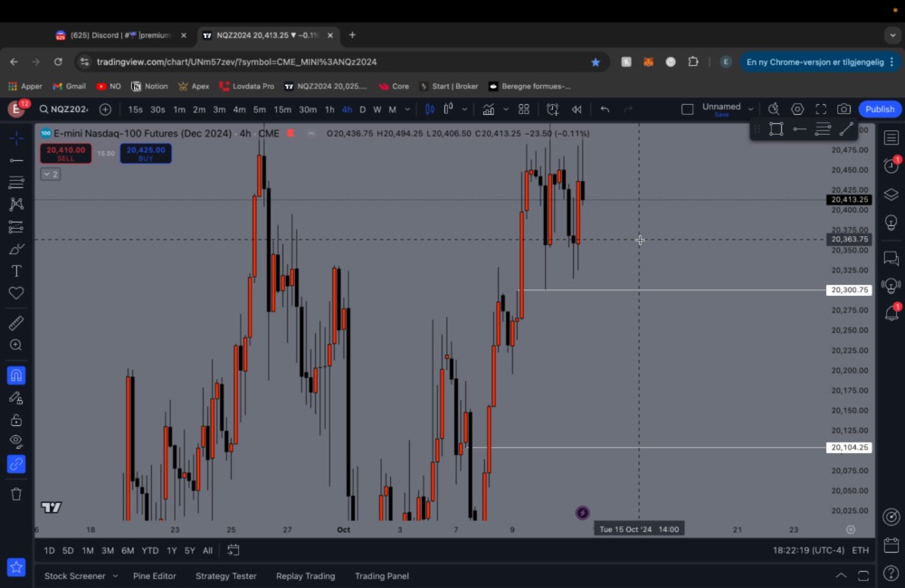Open quick search in top toolbar
This screenshot has height=588, width=905.
coord(774,109)
